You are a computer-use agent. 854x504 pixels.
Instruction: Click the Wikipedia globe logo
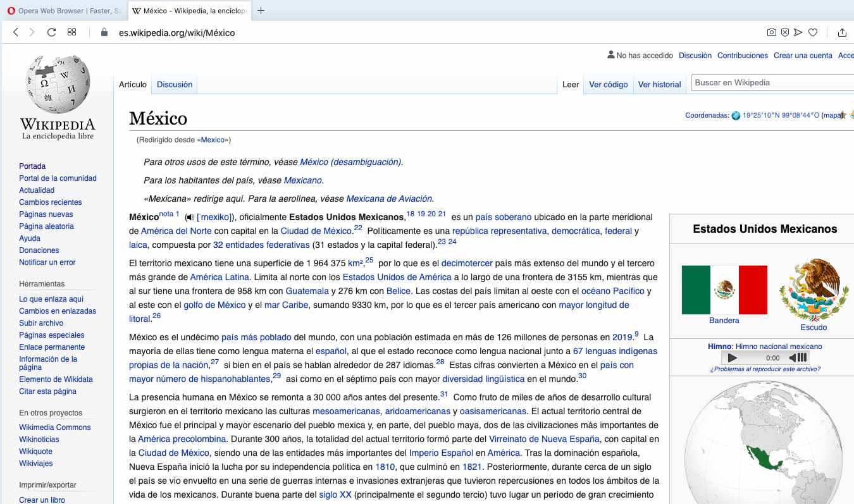click(x=58, y=97)
